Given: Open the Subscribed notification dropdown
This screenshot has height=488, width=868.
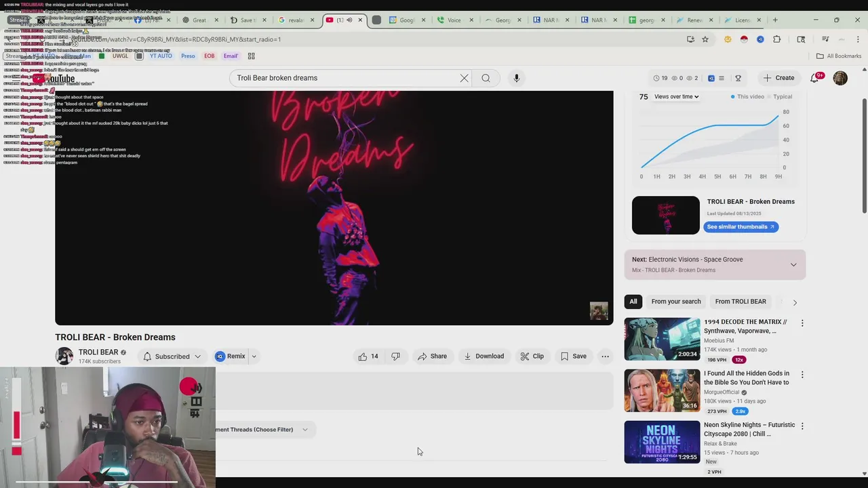Looking at the screenshot, I should (172, 357).
